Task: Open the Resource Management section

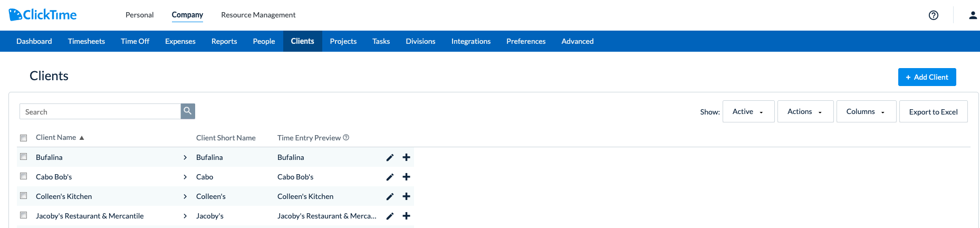Action: tap(258, 15)
